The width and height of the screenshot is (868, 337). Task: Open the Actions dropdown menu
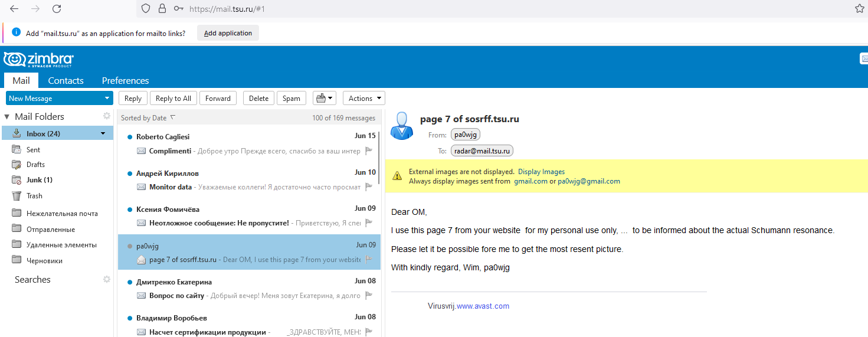pos(363,98)
